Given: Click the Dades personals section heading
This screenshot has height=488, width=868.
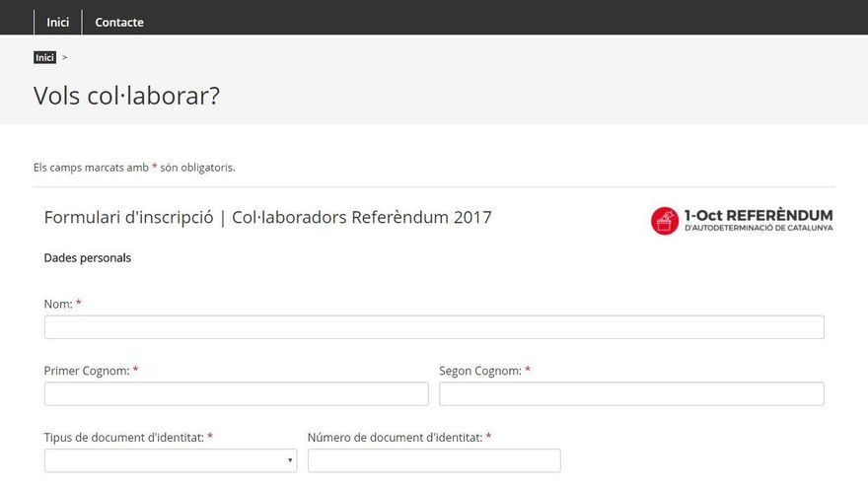Looking at the screenshot, I should tap(88, 258).
